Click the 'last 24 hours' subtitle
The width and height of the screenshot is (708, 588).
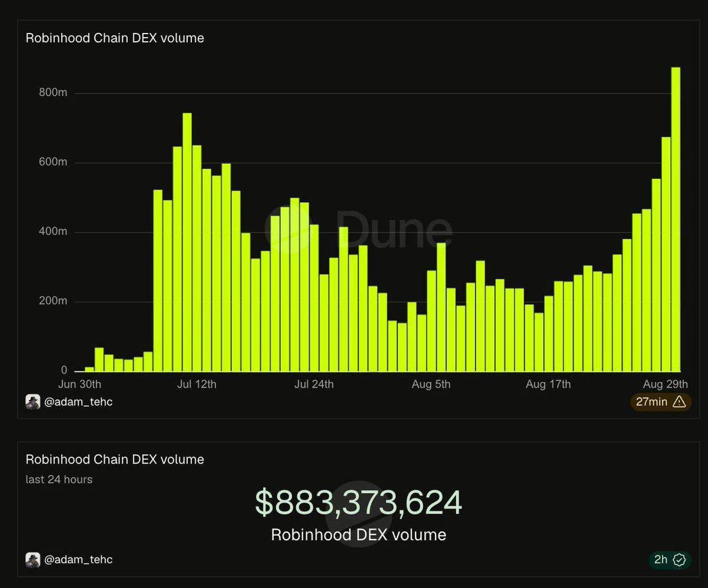pos(59,479)
